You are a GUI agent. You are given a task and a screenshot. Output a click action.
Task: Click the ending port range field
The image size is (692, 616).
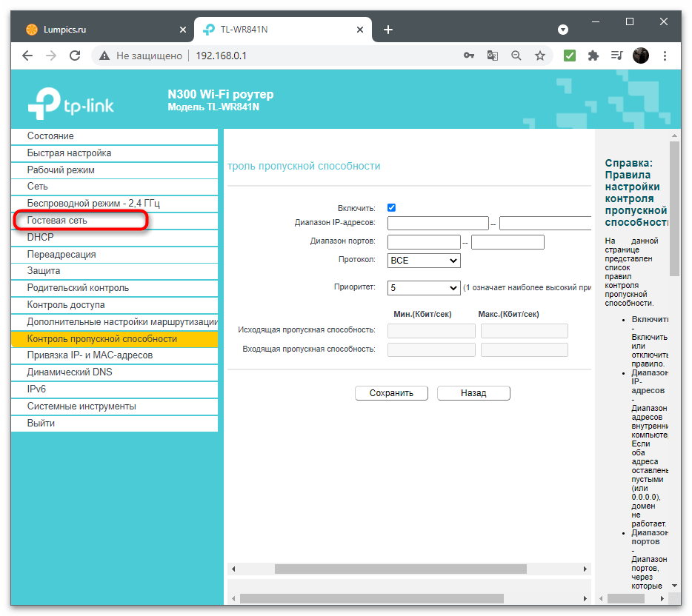(508, 242)
